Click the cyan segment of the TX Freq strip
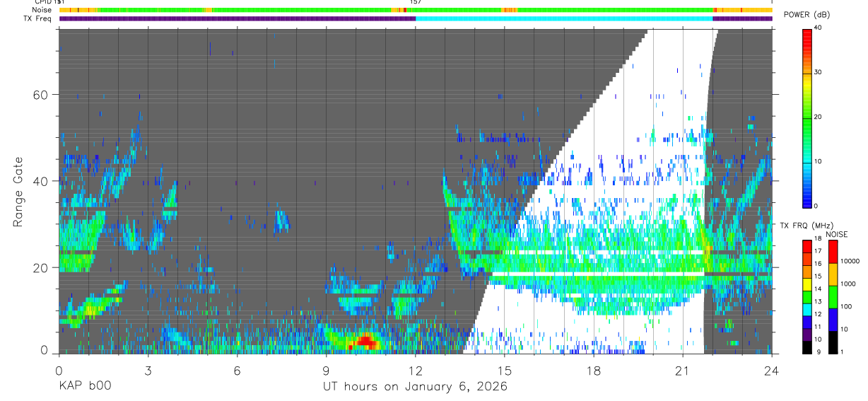The width and height of the screenshot is (868, 401). (564, 18)
